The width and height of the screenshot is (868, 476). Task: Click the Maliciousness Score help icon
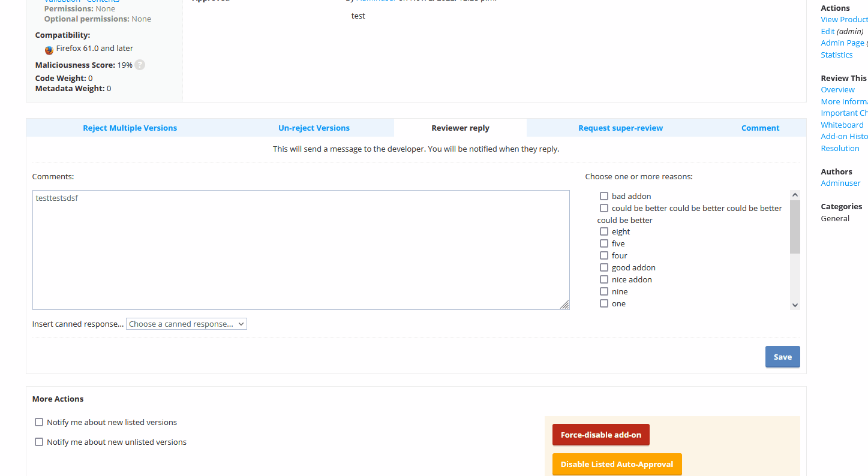click(x=139, y=65)
